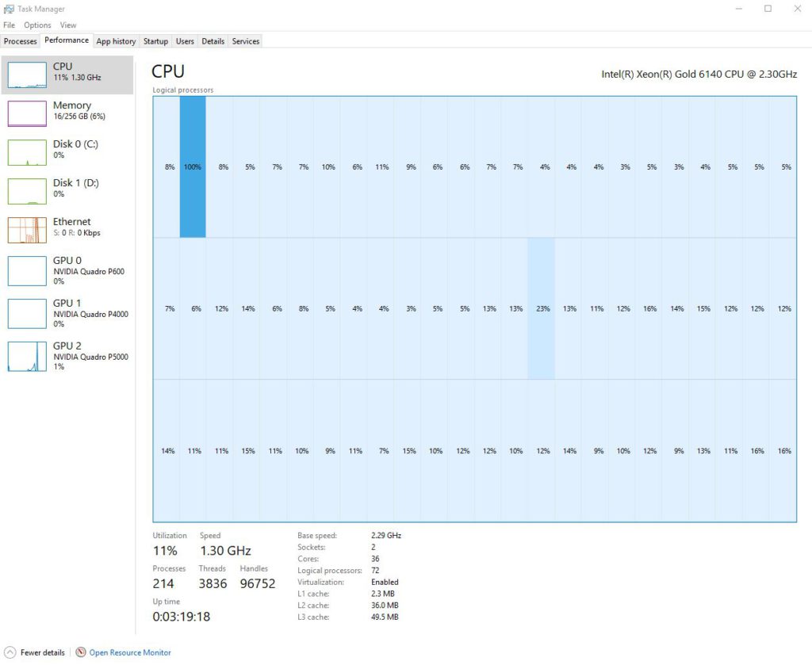The image size is (812, 665).
Task: Open the View menu
Action: (68, 25)
